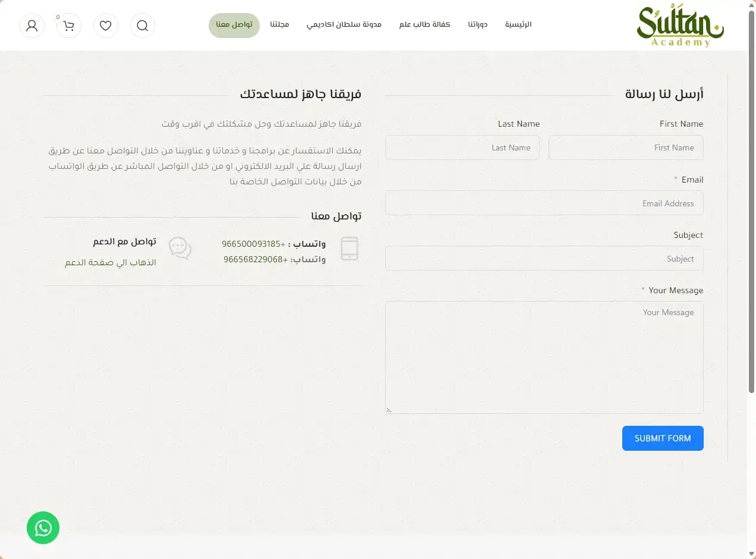The width and height of the screenshot is (756, 559).
Task: Click inside the Your Message textarea
Action: 544,357
